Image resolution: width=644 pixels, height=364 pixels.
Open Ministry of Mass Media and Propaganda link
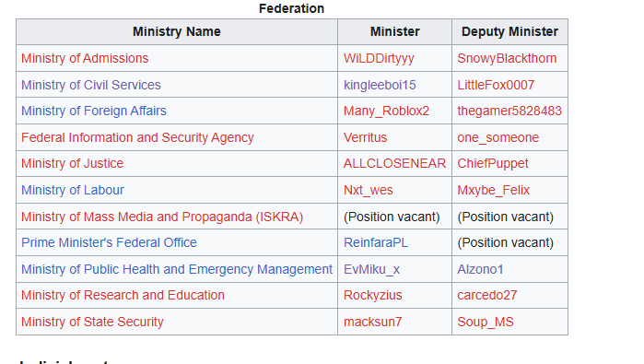point(162,217)
